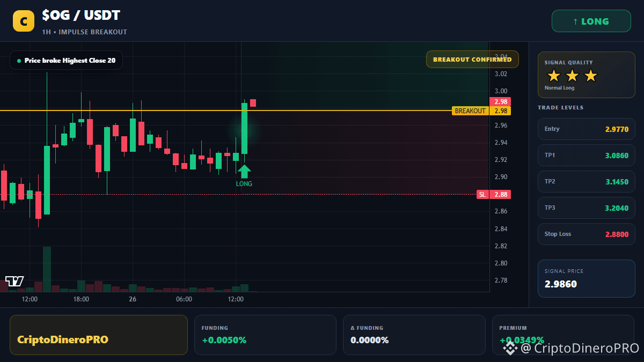Click the tall green breakout candle
This screenshot has height=362, width=644.
244,129
